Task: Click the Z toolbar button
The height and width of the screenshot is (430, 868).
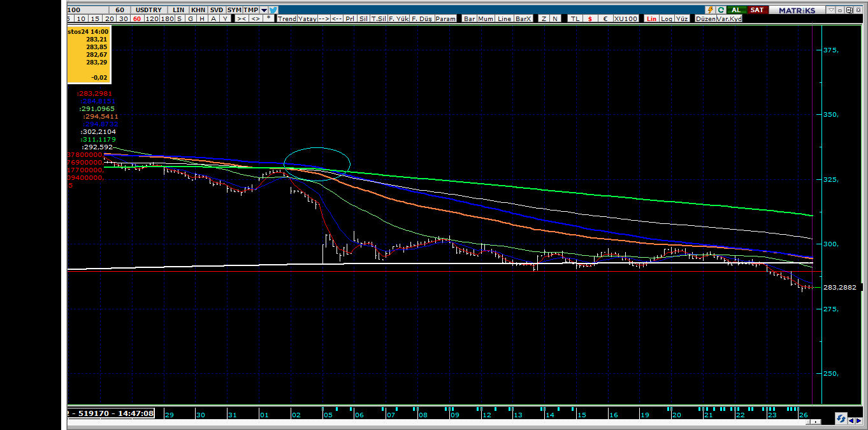Action: click(x=544, y=19)
